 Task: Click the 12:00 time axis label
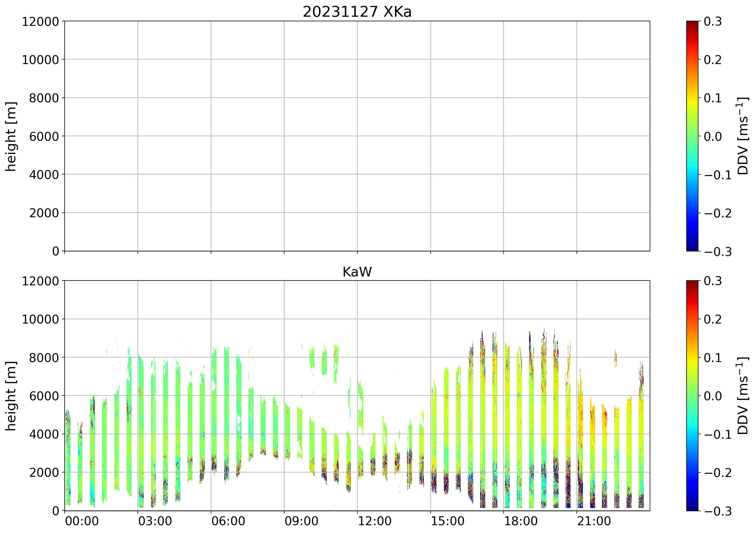pos(374,521)
